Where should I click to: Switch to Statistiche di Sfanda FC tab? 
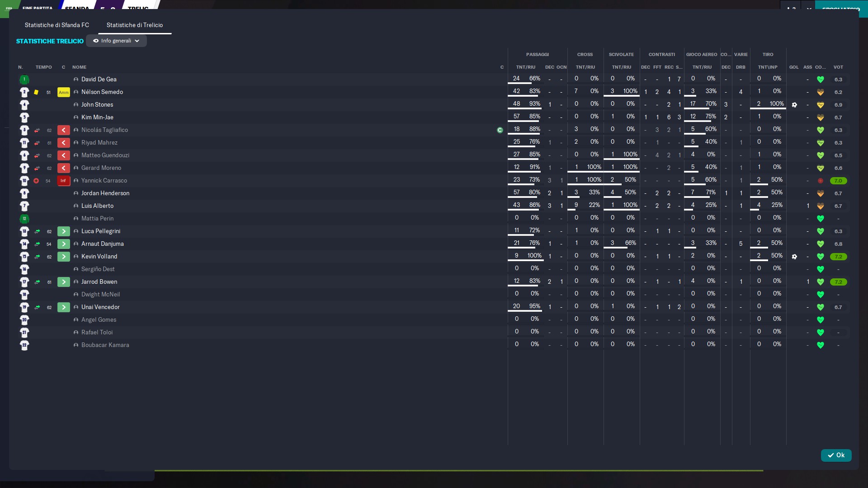(57, 25)
